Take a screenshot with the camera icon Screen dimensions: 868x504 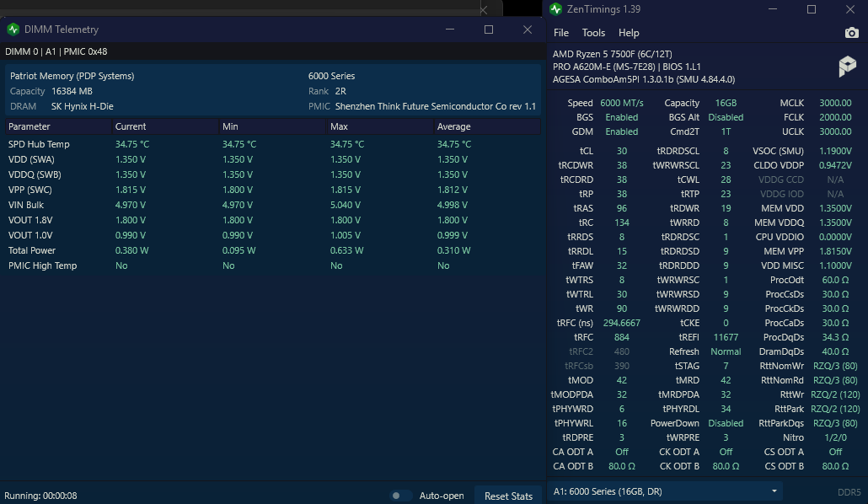point(851,33)
